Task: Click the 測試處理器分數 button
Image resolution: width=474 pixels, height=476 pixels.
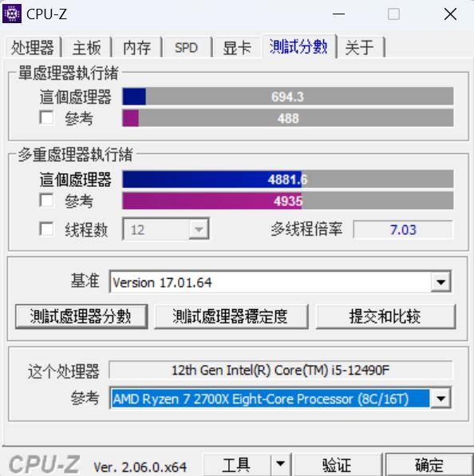Action: click(81, 316)
